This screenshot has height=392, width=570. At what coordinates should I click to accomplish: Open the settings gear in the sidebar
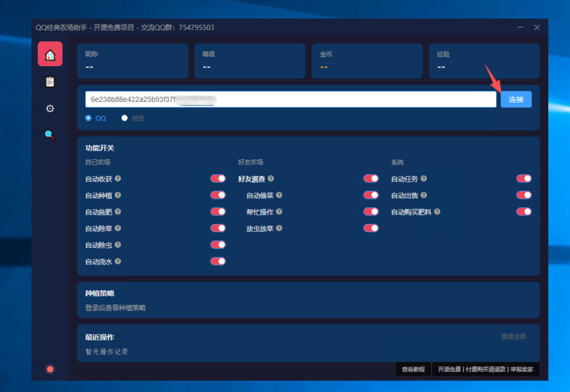50,108
